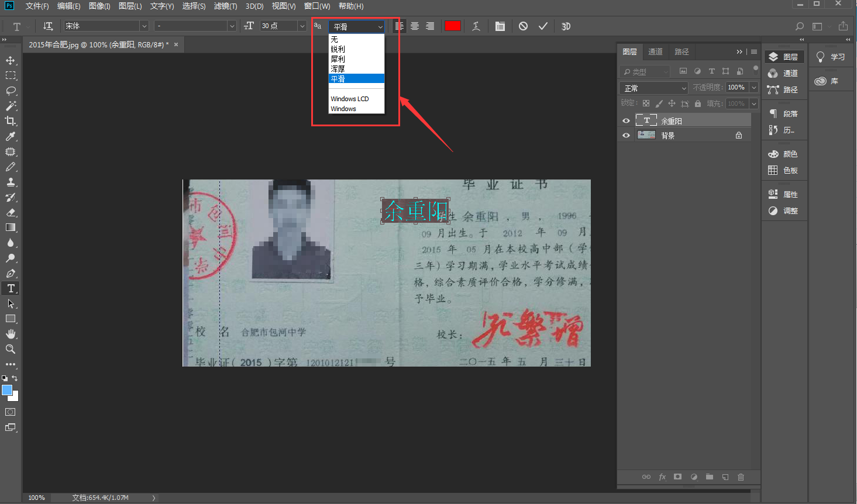The height and width of the screenshot is (504, 857).
Task: Select the Zoom tool
Action: point(11,349)
